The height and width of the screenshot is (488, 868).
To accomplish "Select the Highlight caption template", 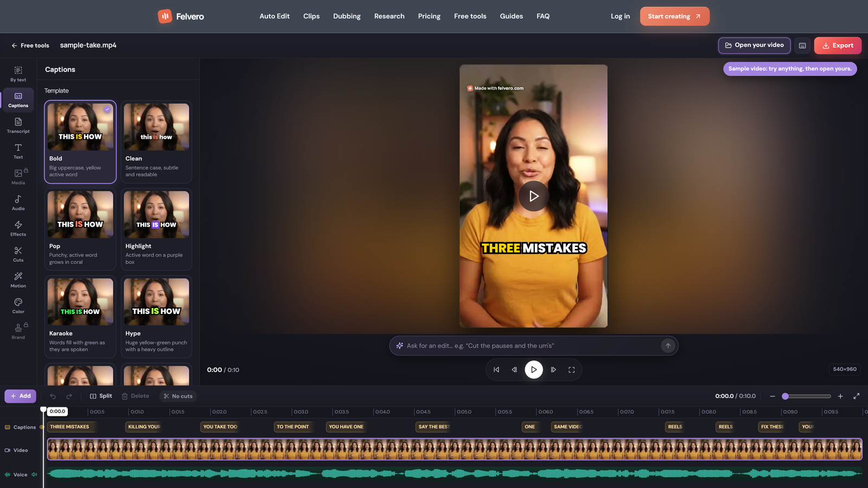I will coord(156,229).
